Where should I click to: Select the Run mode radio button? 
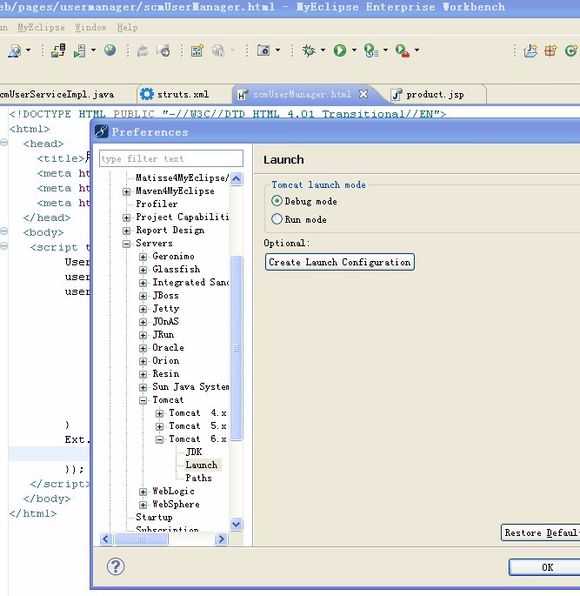coord(277,219)
